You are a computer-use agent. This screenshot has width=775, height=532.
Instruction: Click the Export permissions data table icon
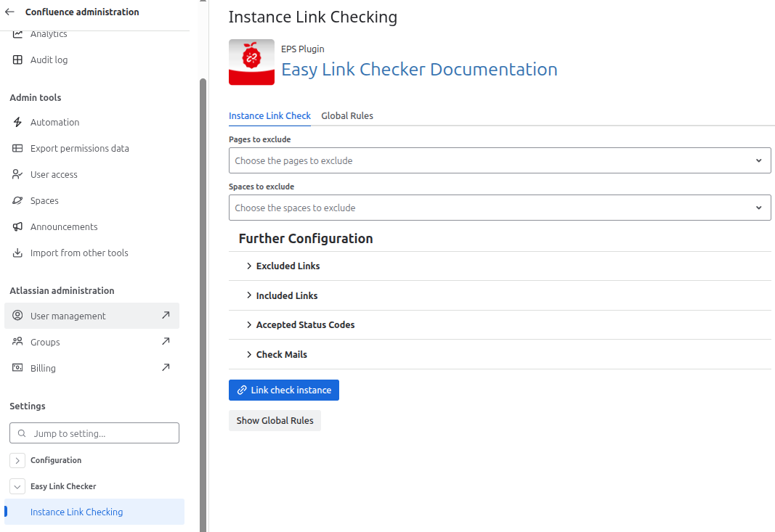pyautogui.click(x=17, y=148)
